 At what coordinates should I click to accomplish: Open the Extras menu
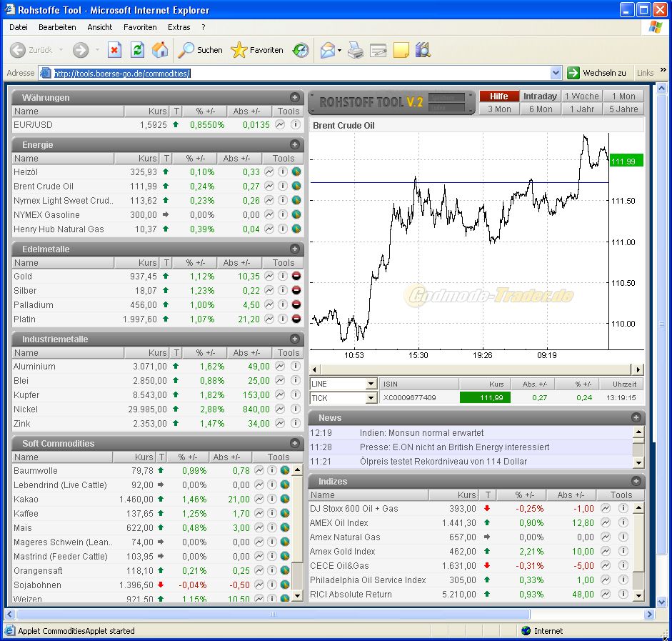[179, 27]
